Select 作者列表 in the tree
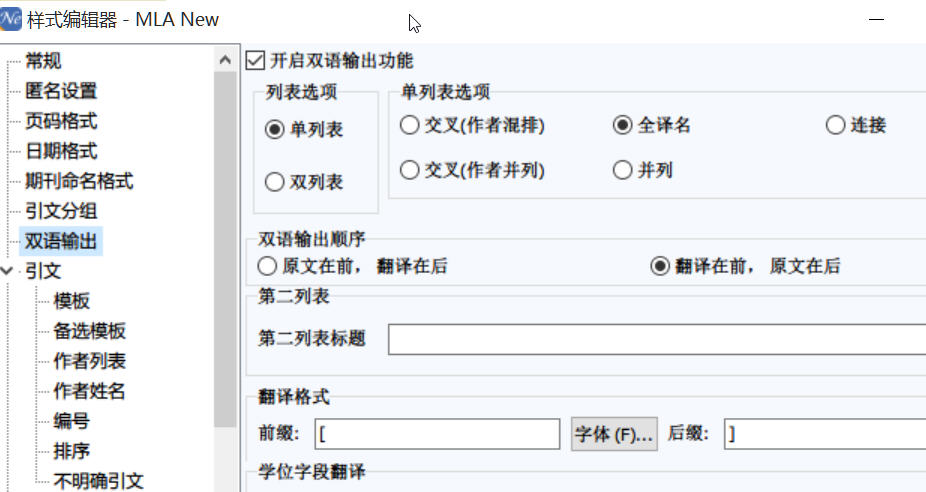Viewport: 926px width, 492px height. click(90, 361)
